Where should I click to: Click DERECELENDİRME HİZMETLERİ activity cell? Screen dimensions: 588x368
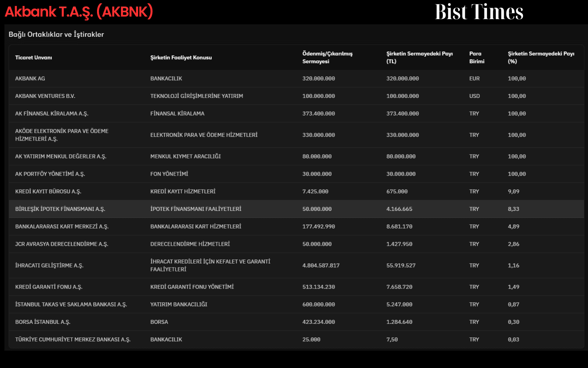click(190, 244)
